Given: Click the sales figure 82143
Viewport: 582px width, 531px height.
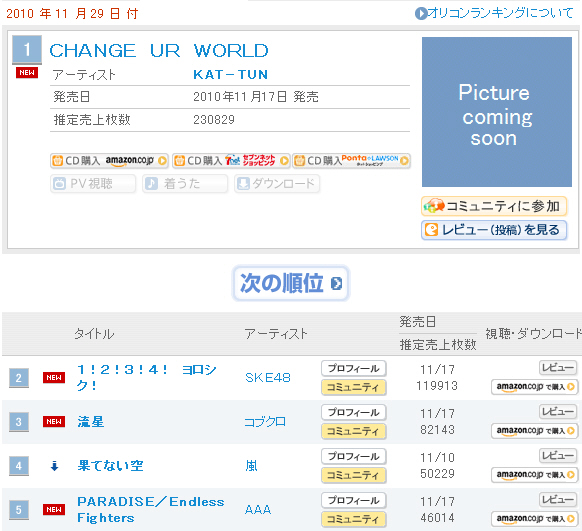Looking at the screenshot, I should tap(437, 430).
